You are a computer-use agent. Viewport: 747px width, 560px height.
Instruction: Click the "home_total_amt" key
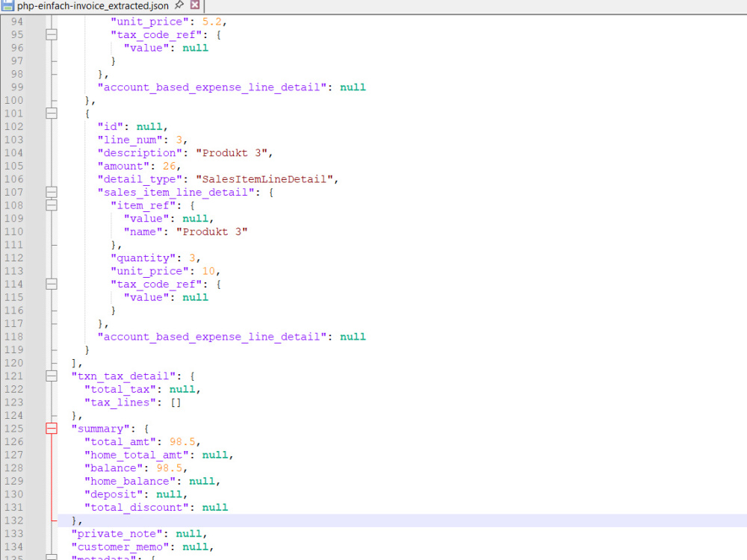pyautogui.click(x=137, y=455)
